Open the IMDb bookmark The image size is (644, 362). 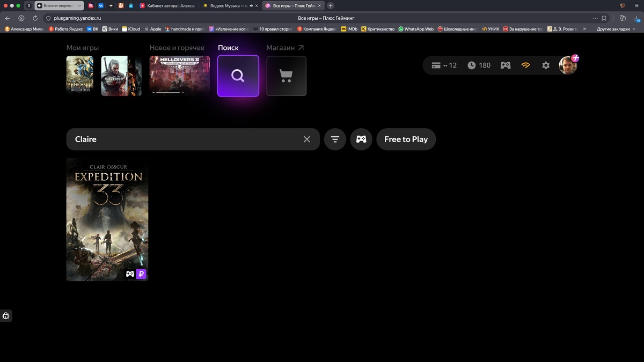tap(349, 29)
